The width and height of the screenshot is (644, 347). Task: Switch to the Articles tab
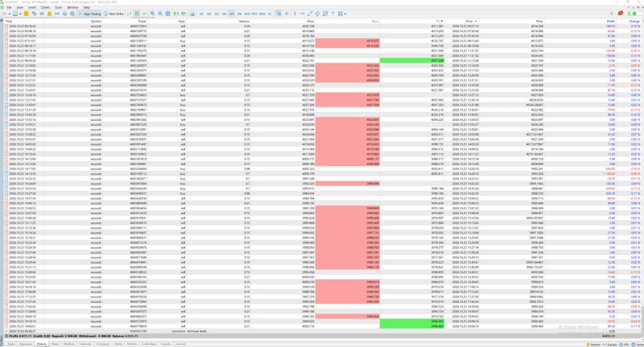132,344
